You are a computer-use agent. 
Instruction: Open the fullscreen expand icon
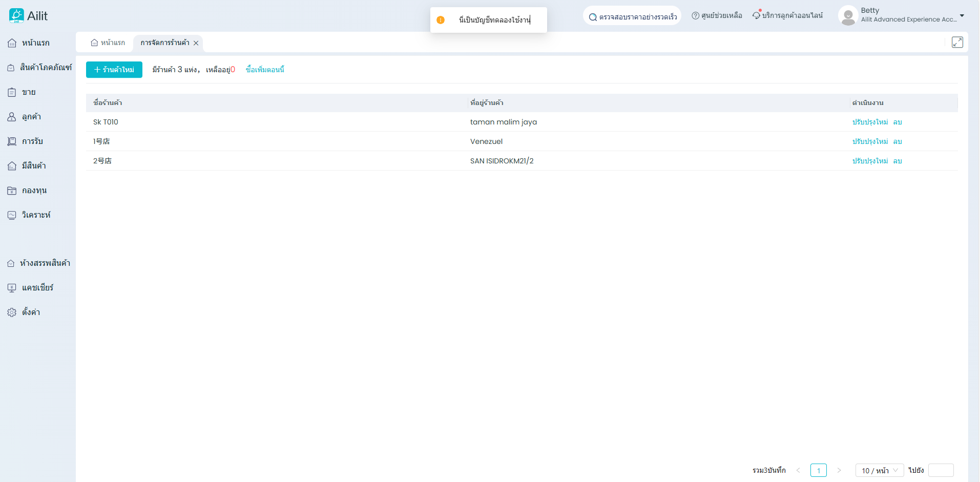point(957,43)
